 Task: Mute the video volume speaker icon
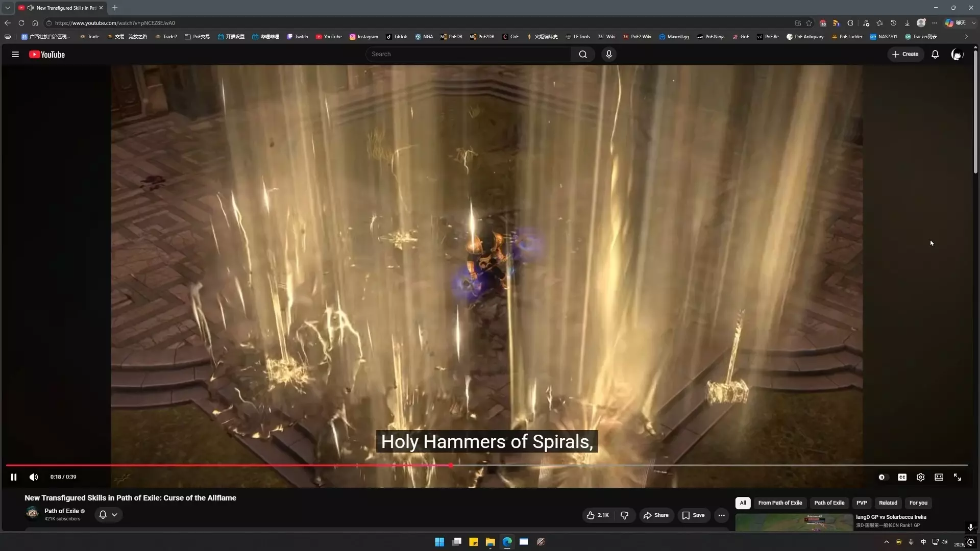[x=34, y=477]
